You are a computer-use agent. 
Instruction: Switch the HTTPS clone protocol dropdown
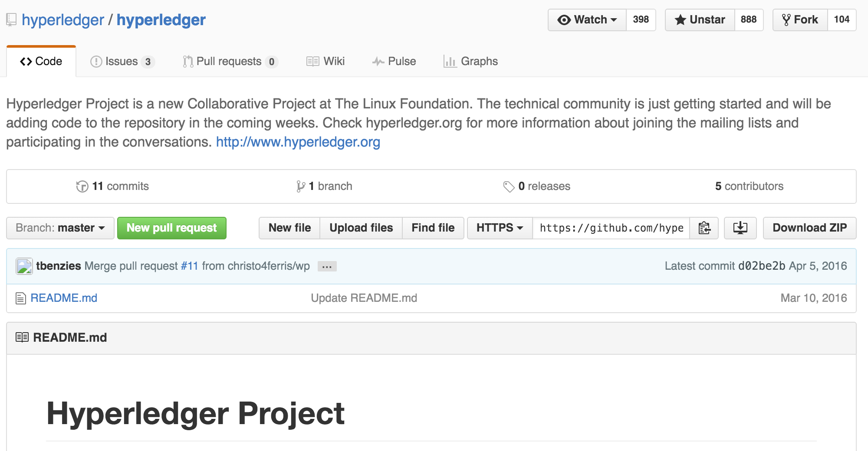pos(499,228)
